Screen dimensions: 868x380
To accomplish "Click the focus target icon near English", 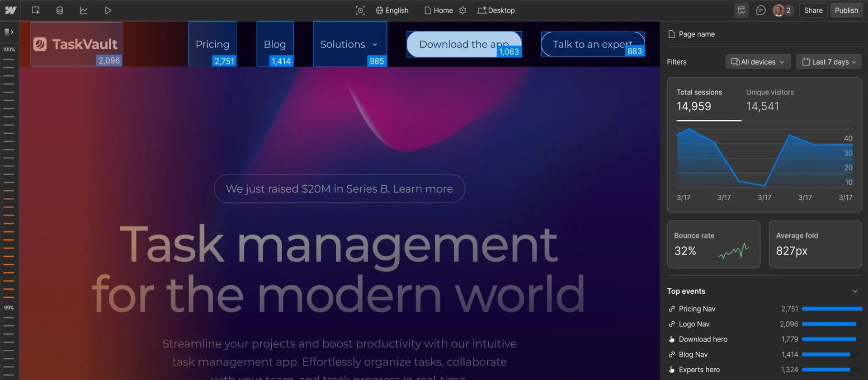I will (360, 10).
